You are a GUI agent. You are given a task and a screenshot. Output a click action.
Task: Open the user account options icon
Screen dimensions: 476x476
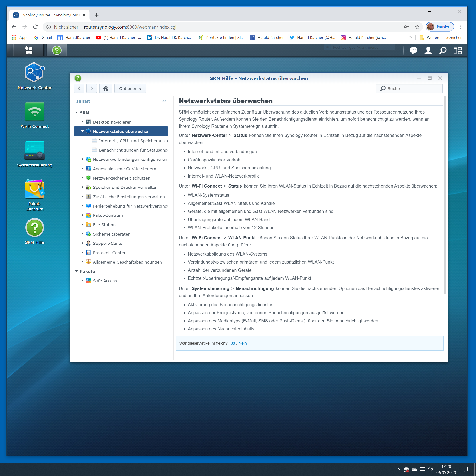(428, 50)
